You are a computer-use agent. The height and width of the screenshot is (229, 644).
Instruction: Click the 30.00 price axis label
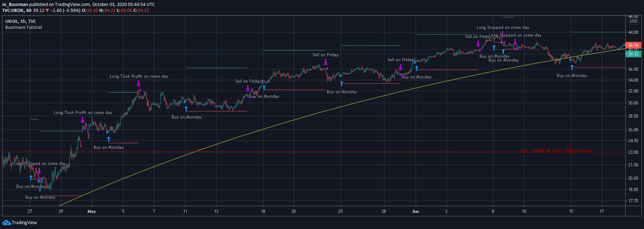click(x=633, y=103)
